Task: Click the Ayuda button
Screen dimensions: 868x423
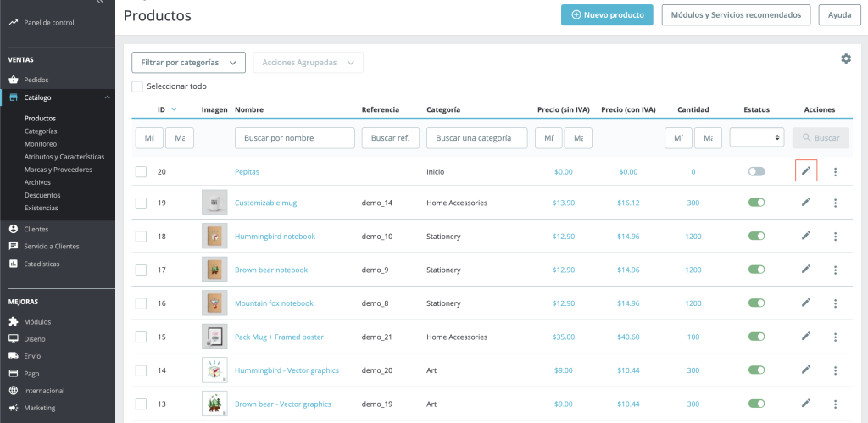Action: (x=839, y=15)
